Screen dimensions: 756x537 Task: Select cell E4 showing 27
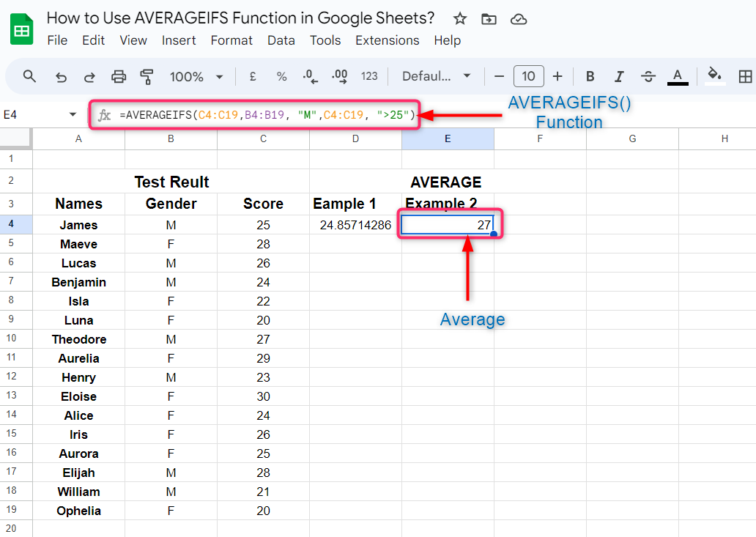pyautogui.click(x=448, y=225)
